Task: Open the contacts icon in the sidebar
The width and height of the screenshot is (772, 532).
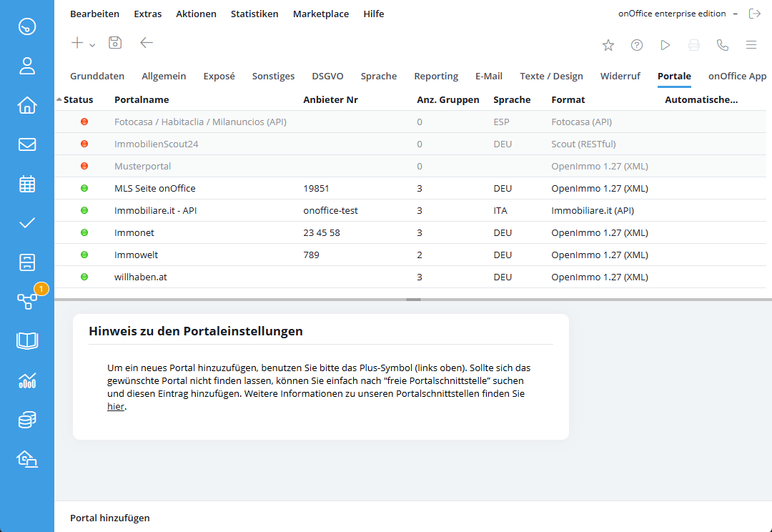Action: (27, 66)
